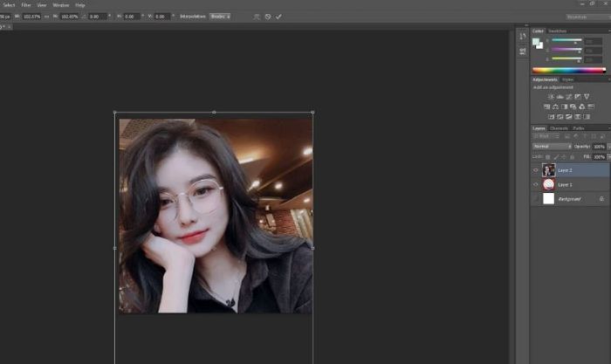Add a Hue/Saturation adjustment
The width and height of the screenshot is (611, 364).
[x=546, y=106]
